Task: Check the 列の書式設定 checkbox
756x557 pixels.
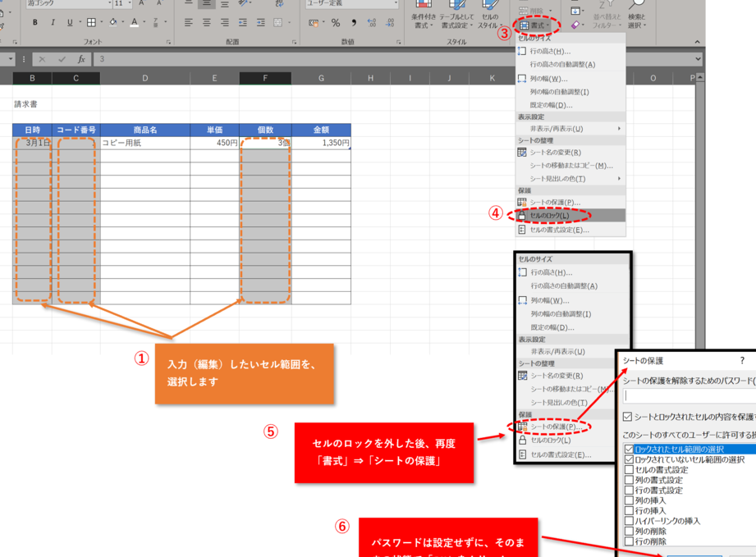Action: click(x=629, y=480)
